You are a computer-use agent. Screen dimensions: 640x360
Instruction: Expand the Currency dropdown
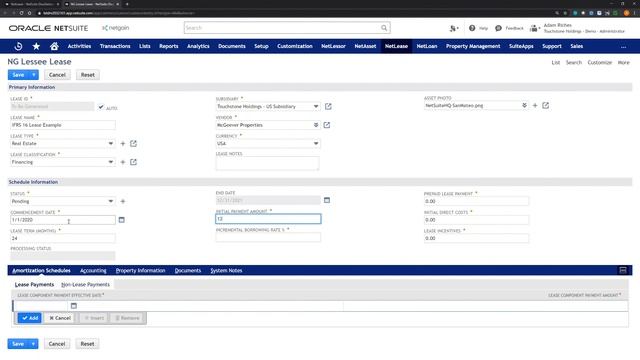[x=316, y=144]
